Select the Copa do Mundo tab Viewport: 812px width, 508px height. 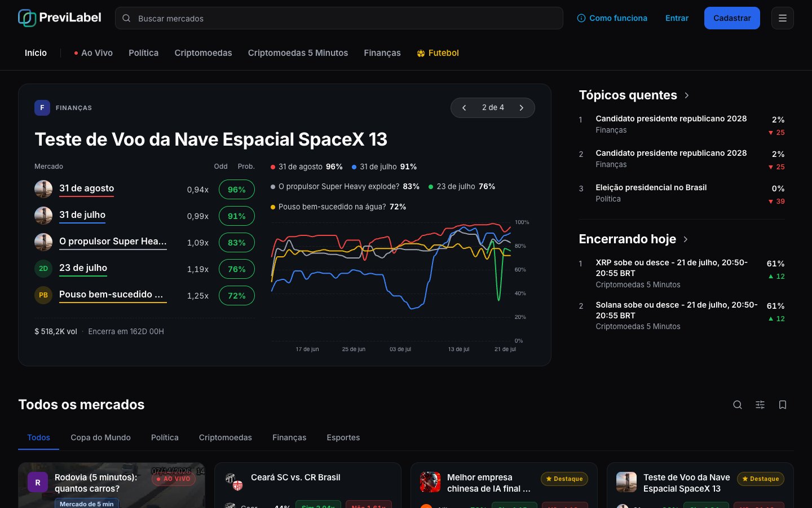click(x=100, y=437)
